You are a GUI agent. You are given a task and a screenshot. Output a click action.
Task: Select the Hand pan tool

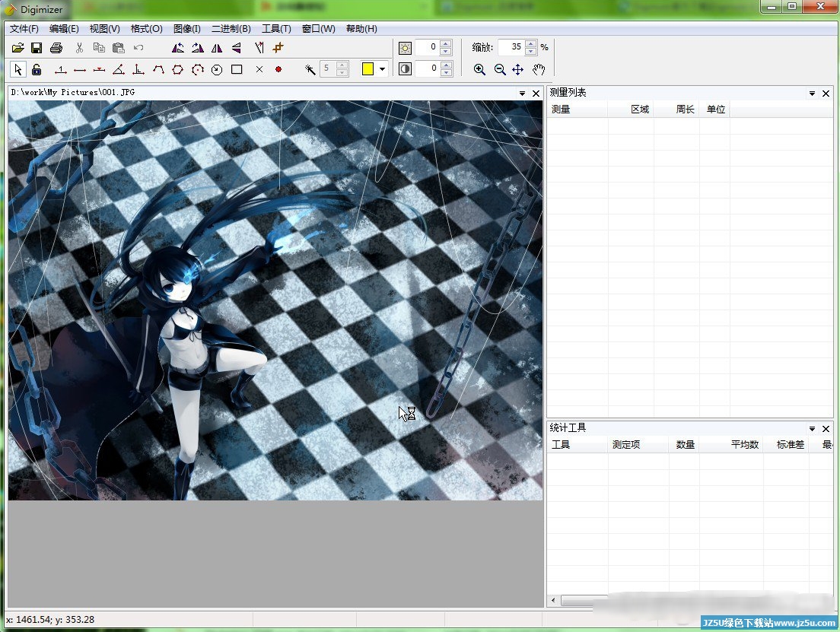coord(539,70)
